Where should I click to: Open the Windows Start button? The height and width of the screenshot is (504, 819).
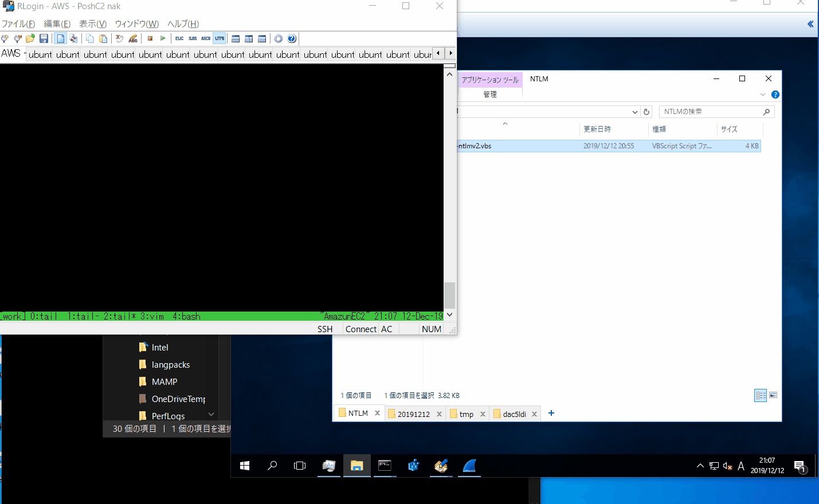click(245, 466)
